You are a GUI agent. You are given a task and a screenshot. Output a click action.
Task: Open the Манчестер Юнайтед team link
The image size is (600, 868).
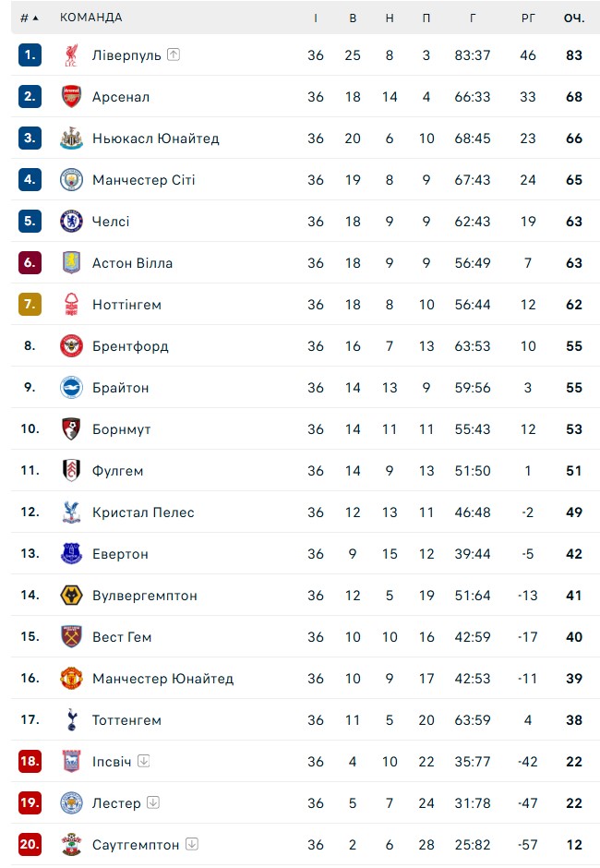point(162,679)
